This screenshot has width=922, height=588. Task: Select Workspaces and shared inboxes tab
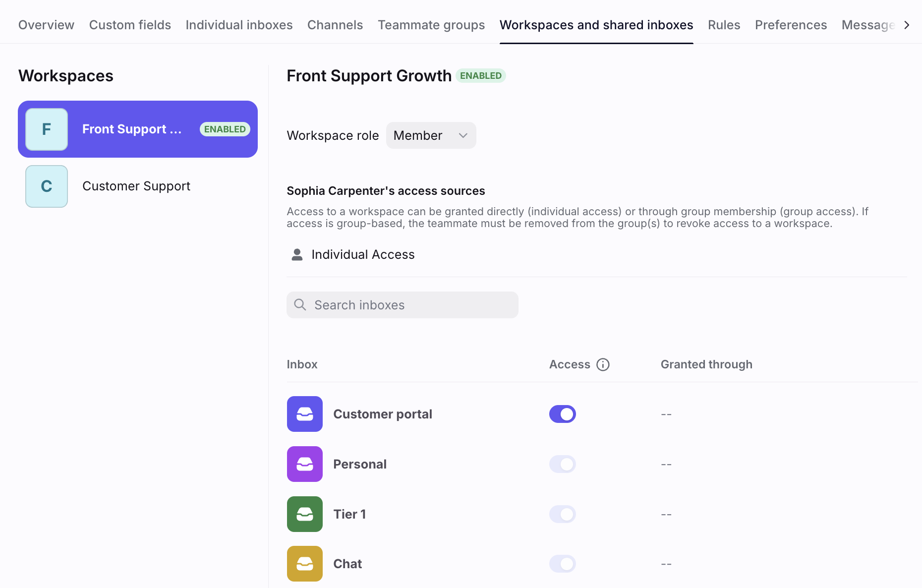tap(596, 25)
